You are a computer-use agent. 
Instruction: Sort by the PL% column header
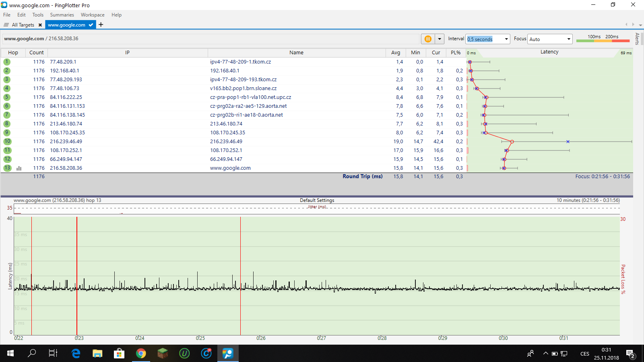(x=456, y=53)
